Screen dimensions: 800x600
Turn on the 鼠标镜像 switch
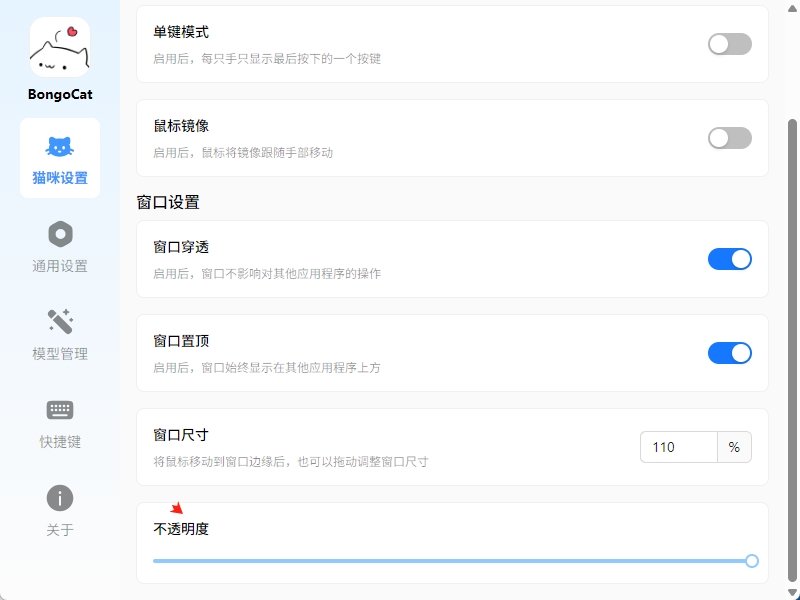[x=729, y=138]
